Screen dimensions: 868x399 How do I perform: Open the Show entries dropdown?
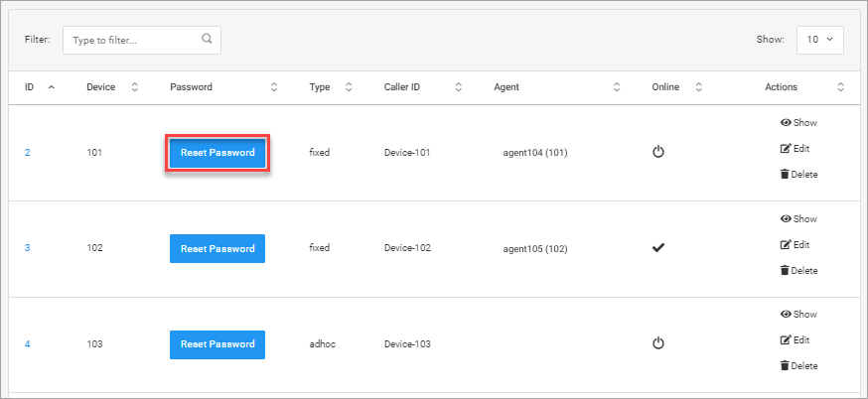[x=820, y=40]
